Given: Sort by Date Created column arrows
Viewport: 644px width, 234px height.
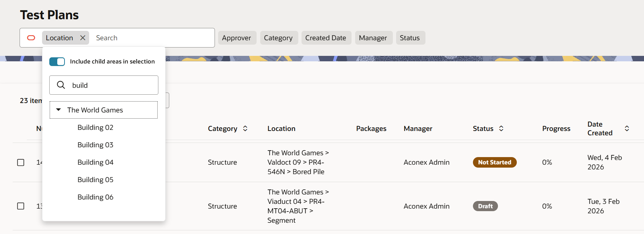Looking at the screenshot, I should point(627,128).
